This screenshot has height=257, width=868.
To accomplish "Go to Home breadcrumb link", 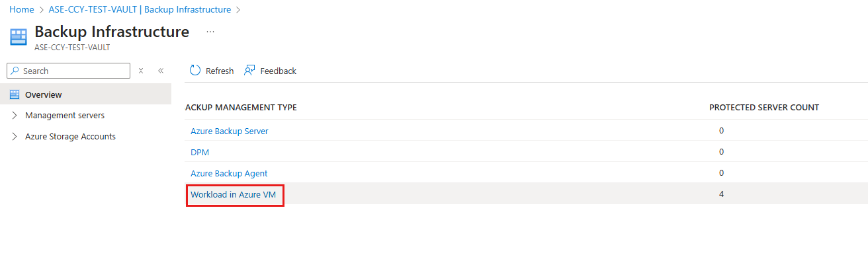I will click(x=22, y=10).
